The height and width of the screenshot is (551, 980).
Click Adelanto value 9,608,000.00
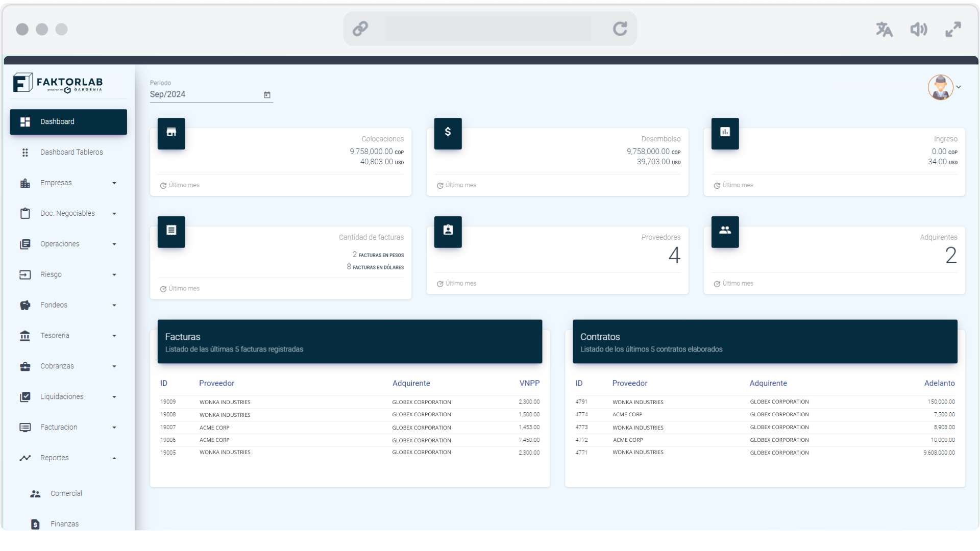point(939,453)
